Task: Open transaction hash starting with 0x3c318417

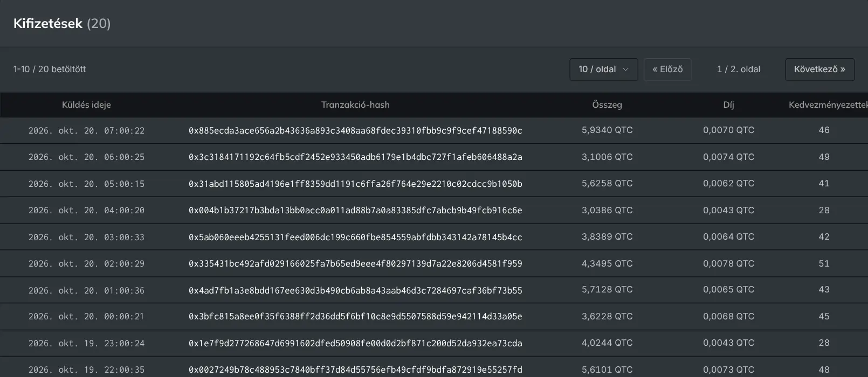Action: coord(355,157)
